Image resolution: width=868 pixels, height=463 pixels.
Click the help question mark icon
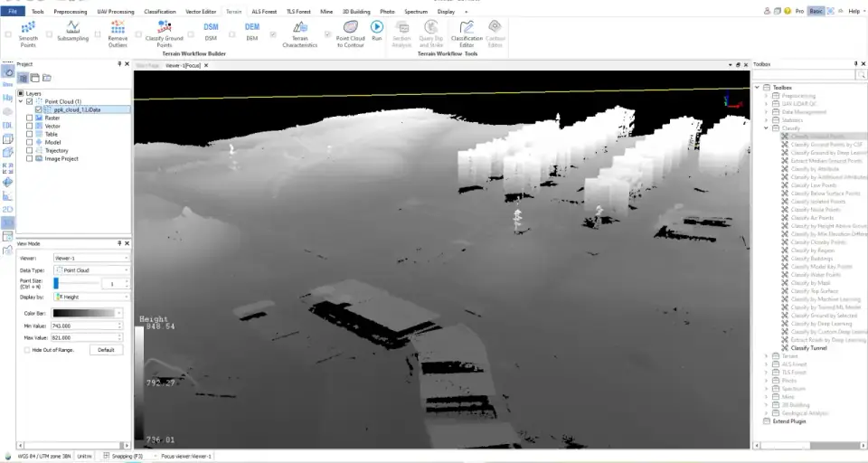click(788, 11)
